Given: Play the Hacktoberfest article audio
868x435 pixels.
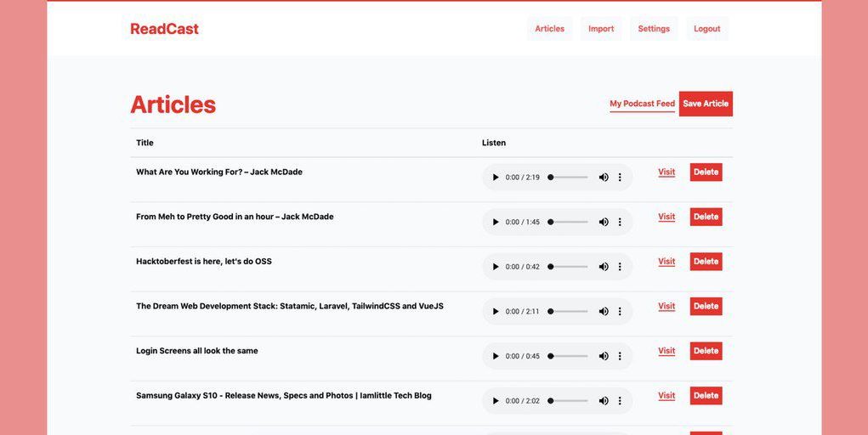Looking at the screenshot, I should (x=496, y=267).
